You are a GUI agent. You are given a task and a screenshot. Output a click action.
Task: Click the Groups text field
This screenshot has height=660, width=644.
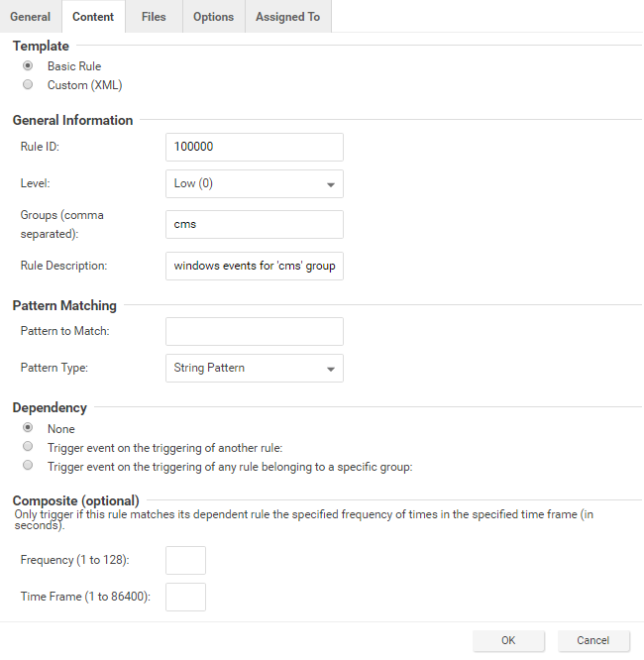(254, 224)
